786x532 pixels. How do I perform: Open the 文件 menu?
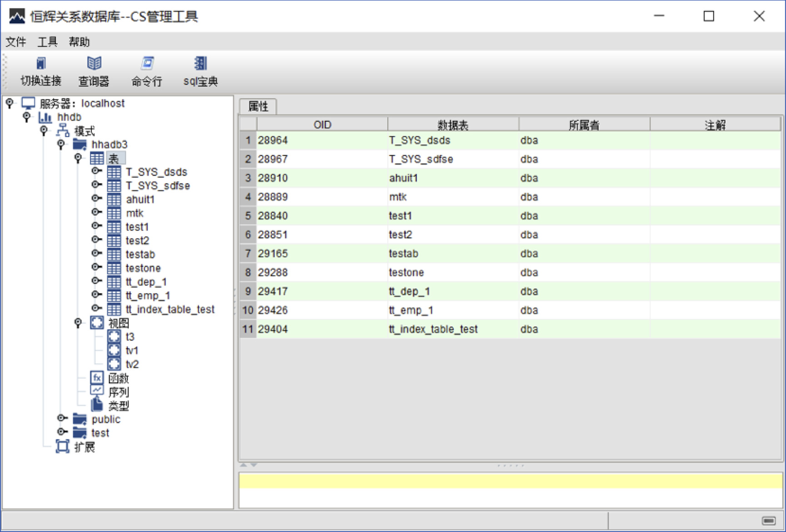[x=15, y=42]
